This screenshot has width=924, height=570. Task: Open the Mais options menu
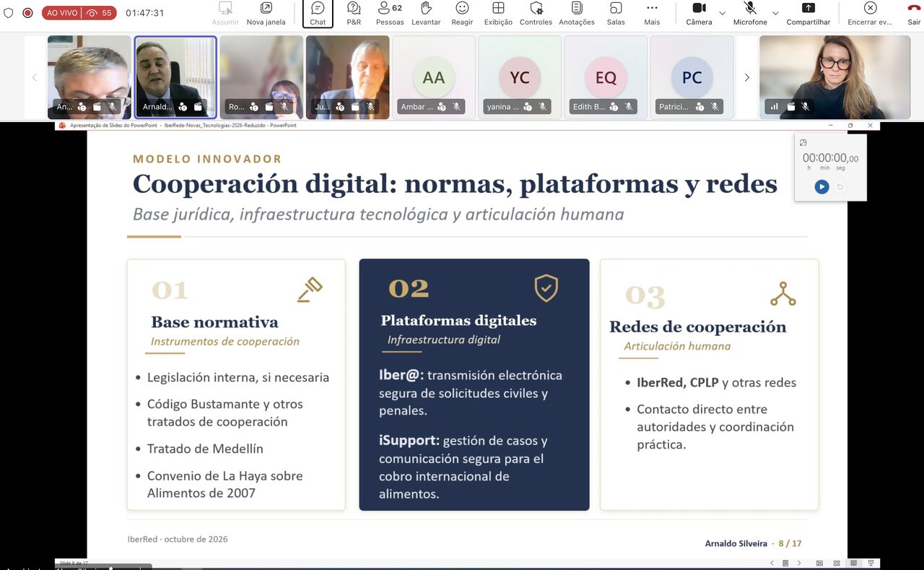(652, 13)
